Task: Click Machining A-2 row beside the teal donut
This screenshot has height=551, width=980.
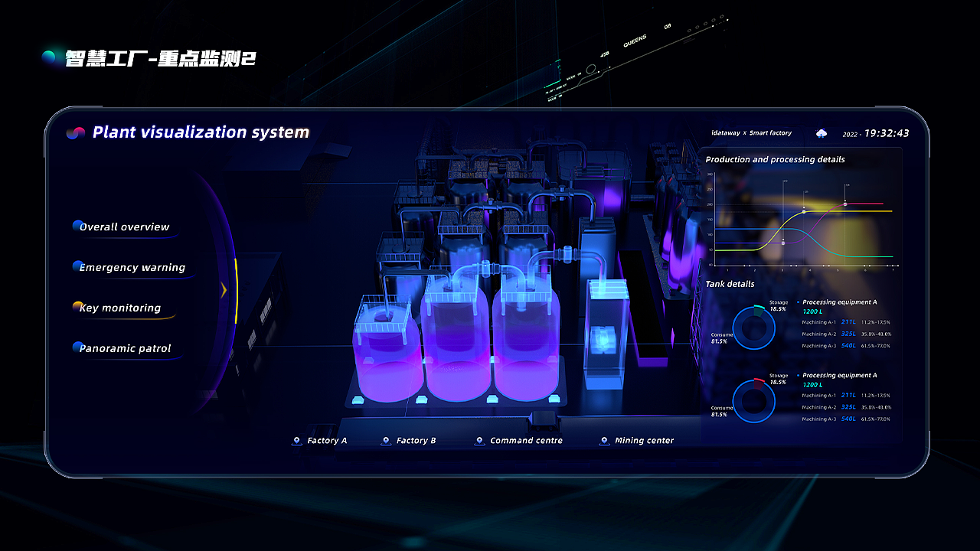Action: point(846,334)
